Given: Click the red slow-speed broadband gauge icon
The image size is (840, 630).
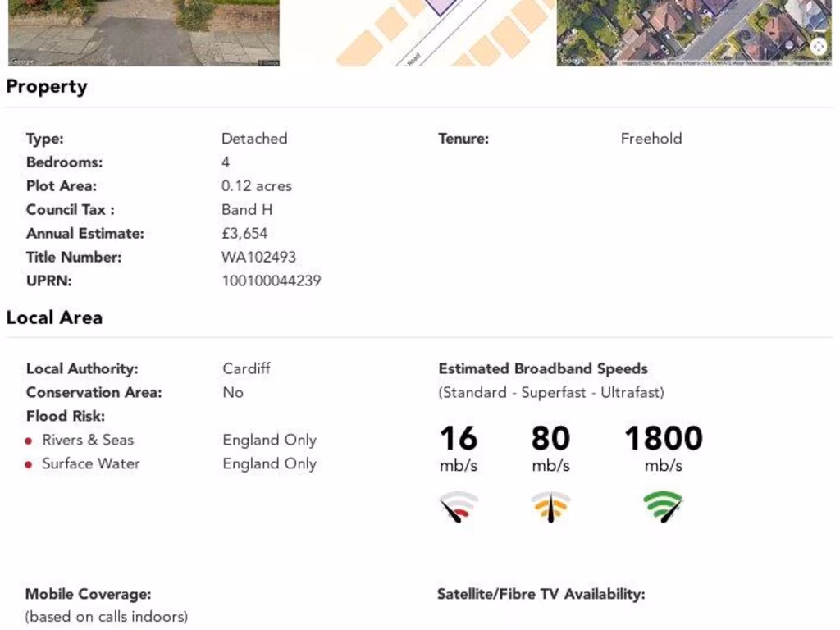Looking at the screenshot, I should point(459,507).
